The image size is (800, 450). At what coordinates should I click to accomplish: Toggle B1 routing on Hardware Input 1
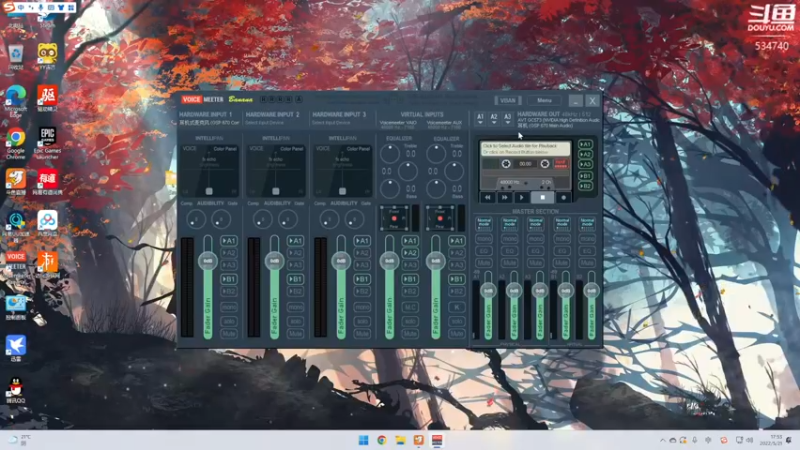pos(229,279)
